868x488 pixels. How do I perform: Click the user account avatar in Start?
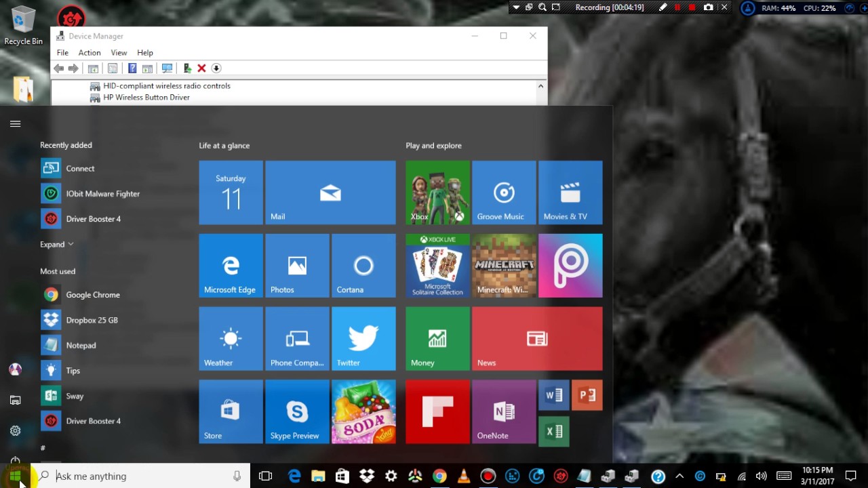[15, 369]
